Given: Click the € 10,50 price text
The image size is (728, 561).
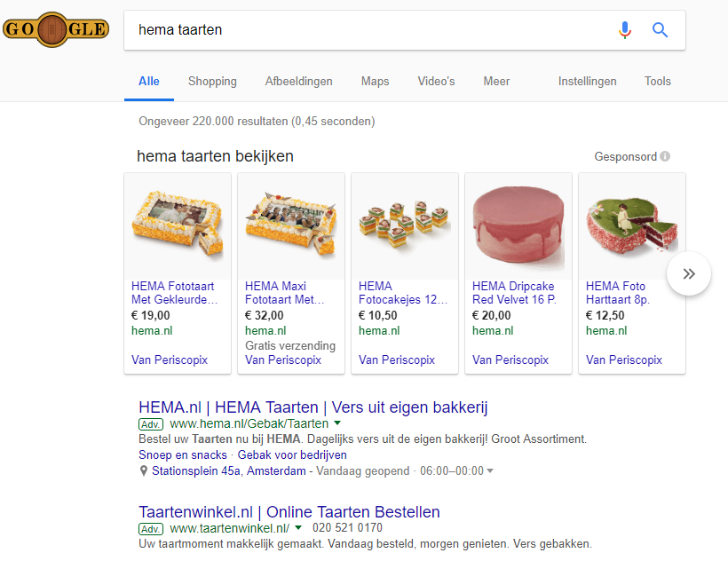Looking at the screenshot, I should [378, 315].
